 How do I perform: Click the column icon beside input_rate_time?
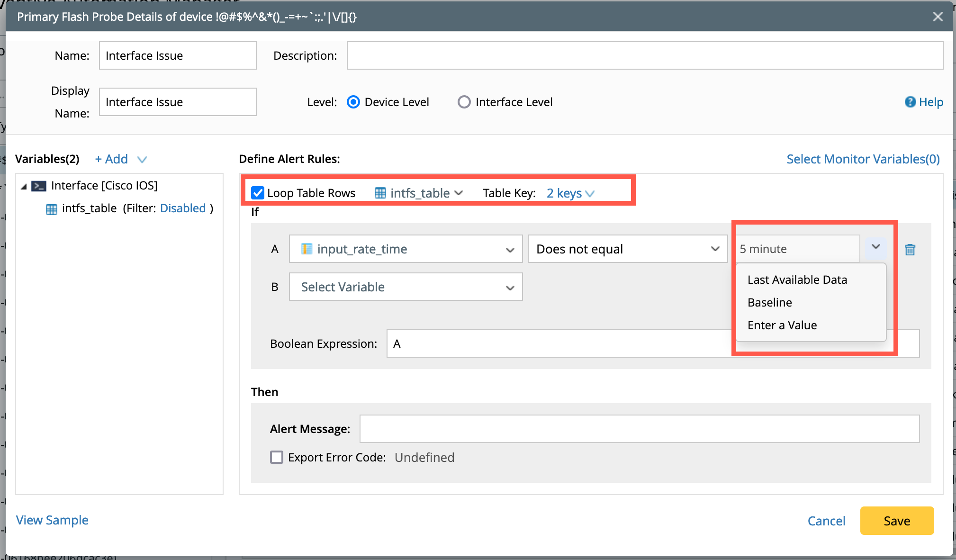(307, 249)
